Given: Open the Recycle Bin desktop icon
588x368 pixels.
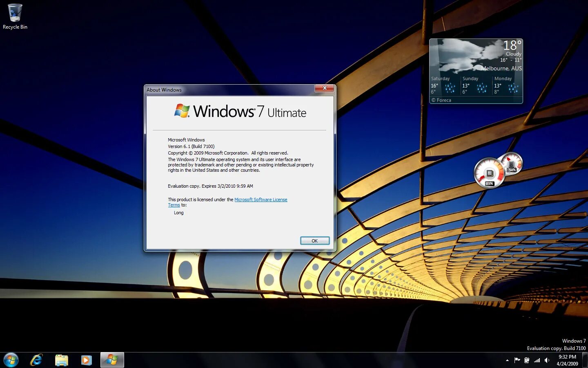Looking at the screenshot, I should [15, 16].
